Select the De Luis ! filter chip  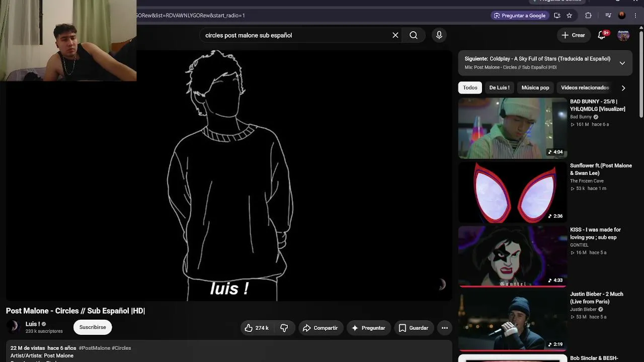click(499, 87)
